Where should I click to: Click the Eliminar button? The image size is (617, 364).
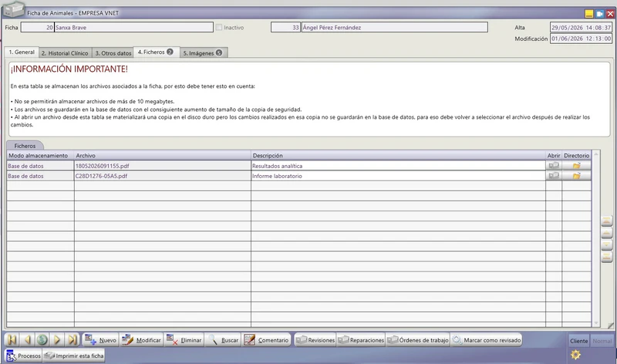tap(184, 340)
